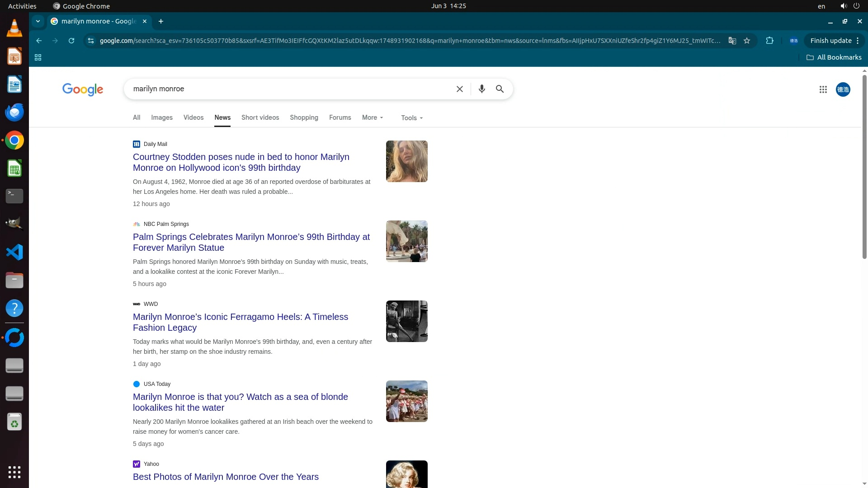Switch to the Images tab
868x488 pixels.
pos(161,117)
